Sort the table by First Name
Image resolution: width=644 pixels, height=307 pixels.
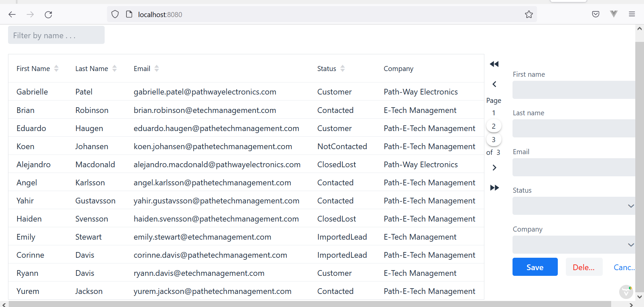click(56, 69)
